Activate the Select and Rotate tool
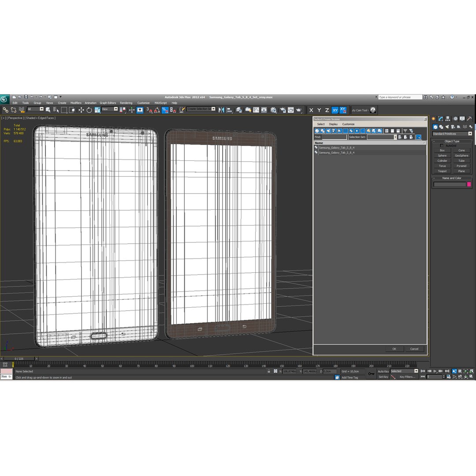This screenshot has height=476, width=476. [x=89, y=110]
